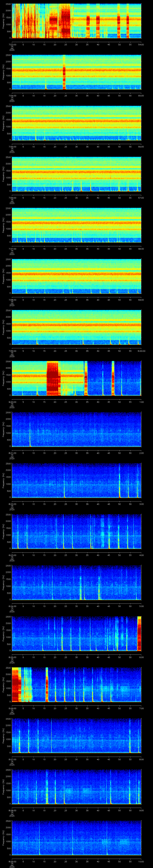
Task: Click the red burst at the right end of the 8:05 panel
Action: pos(139,633)
